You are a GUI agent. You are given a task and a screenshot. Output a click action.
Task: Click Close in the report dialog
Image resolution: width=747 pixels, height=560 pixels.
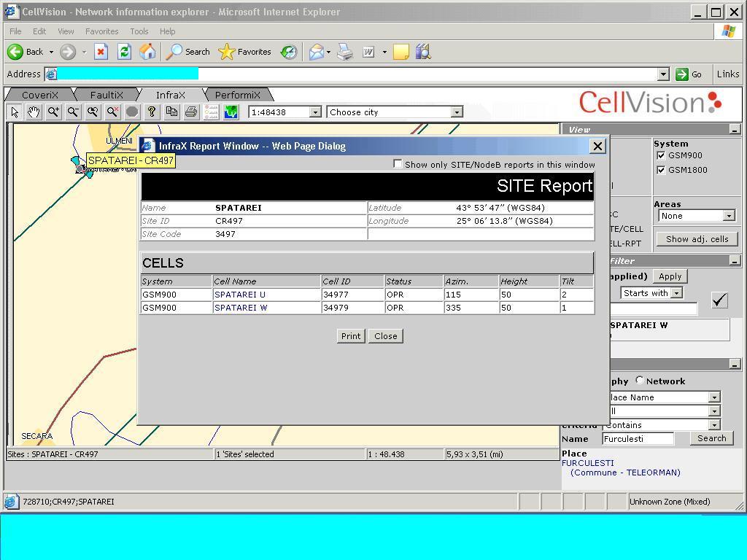click(x=385, y=335)
